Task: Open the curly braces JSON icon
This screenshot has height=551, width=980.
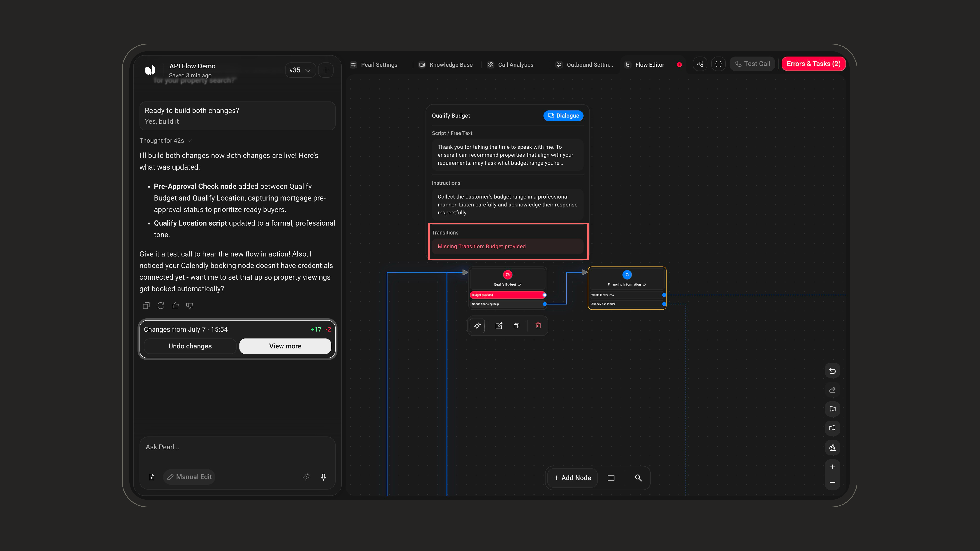Action: [718, 64]
